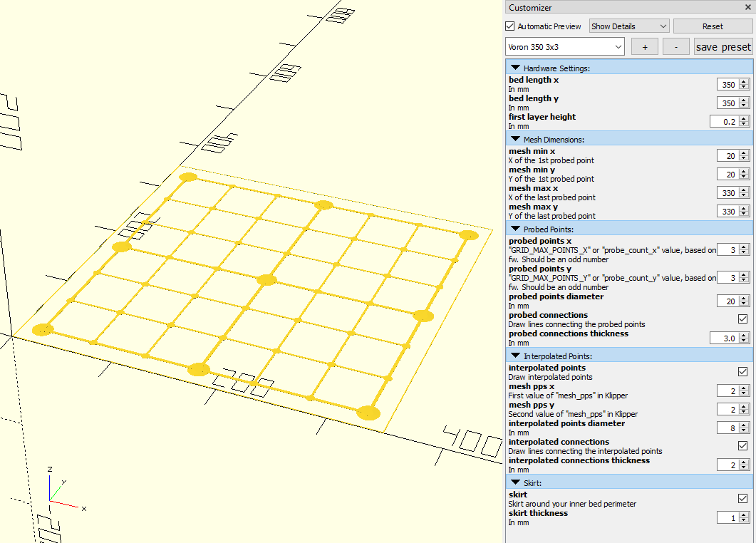Image resolution: width=756 pixels, height=543 pixels.
Task: Disable the skirt option
Action: pyautogui.click(x=742, y=499)
